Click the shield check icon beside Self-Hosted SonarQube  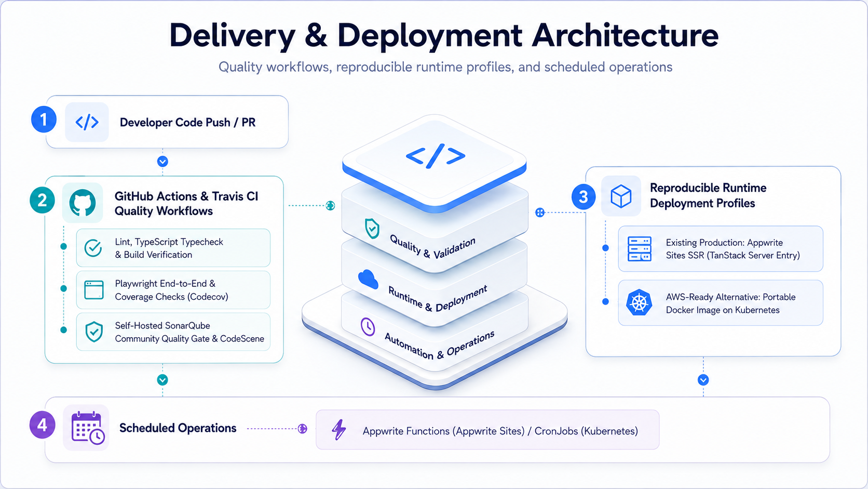point(94,332)
